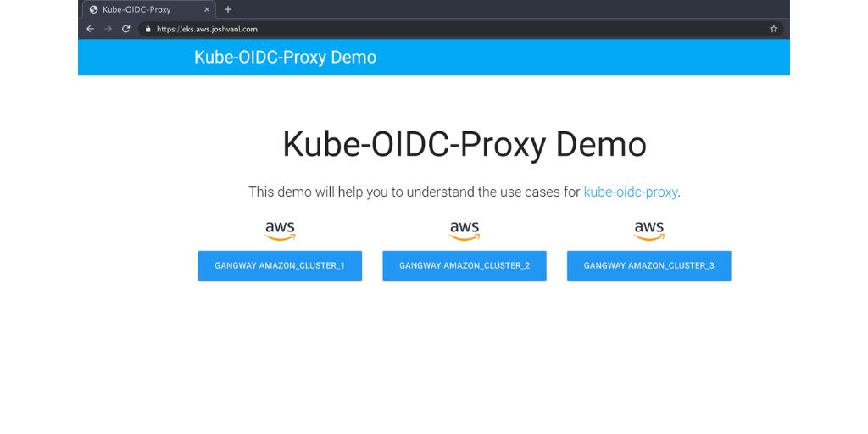Screen dimensions: 868x434
Task: Reload the page with the refresh icon
Action: 125,29
